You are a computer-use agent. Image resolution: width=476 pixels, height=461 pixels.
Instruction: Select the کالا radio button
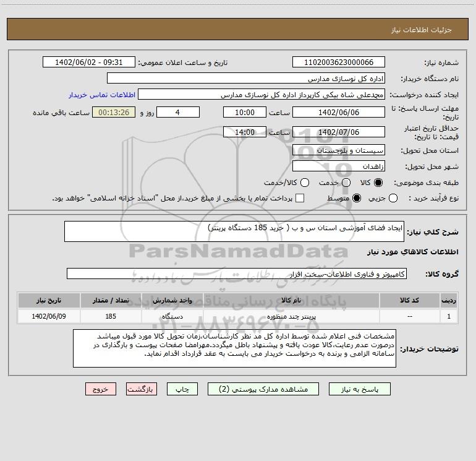point(378,183)
